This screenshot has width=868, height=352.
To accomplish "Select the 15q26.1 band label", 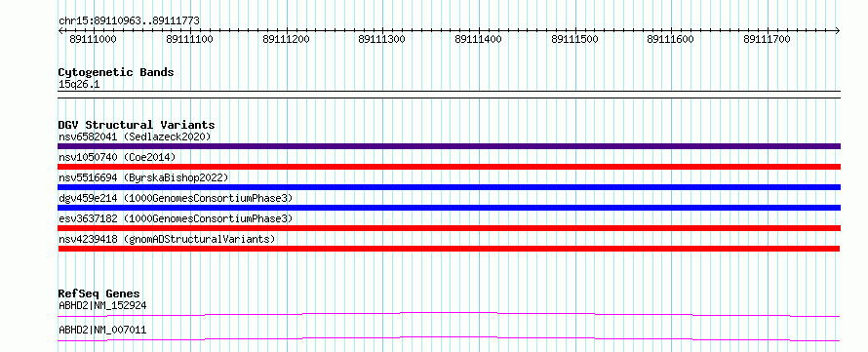I will coord(79,85).
